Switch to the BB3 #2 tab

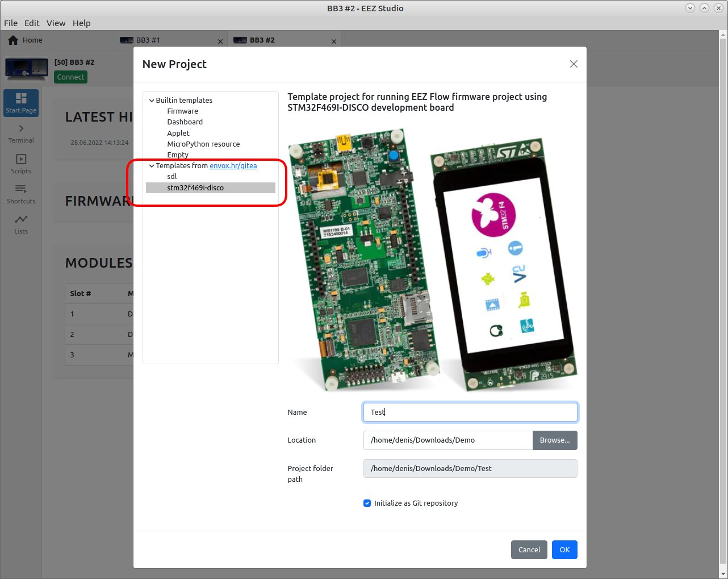point(284,40)
